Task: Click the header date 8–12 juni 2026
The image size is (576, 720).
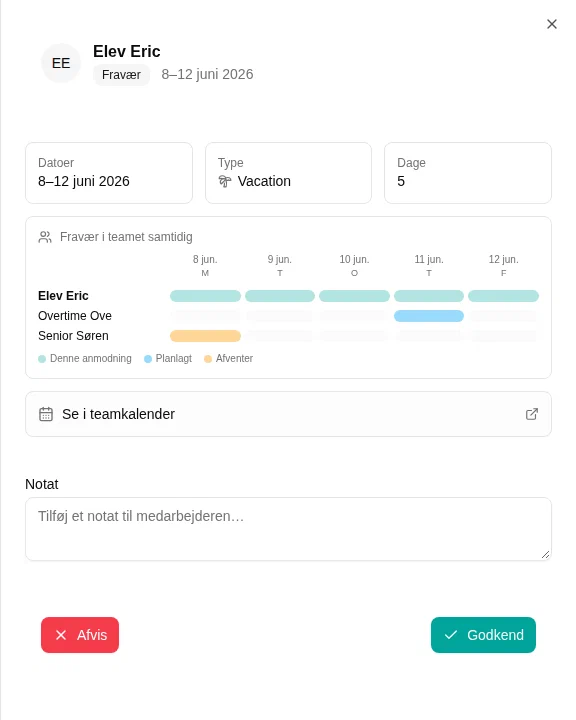Action: click(x=207, y=74)
